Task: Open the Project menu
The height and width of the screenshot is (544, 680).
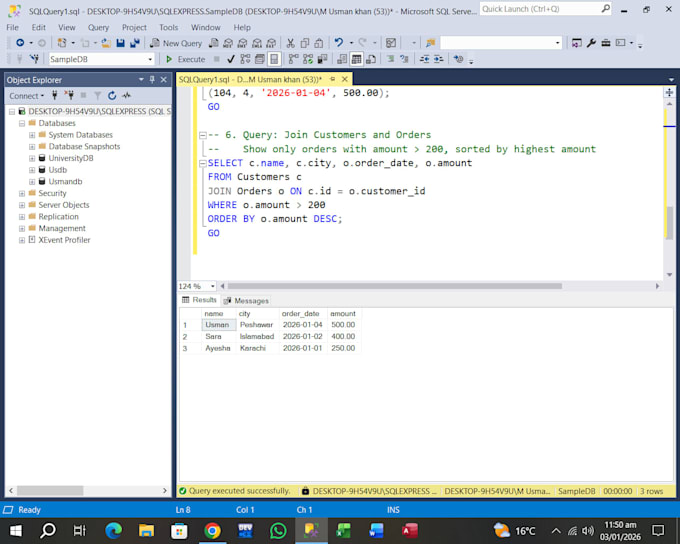Action: 134,27
